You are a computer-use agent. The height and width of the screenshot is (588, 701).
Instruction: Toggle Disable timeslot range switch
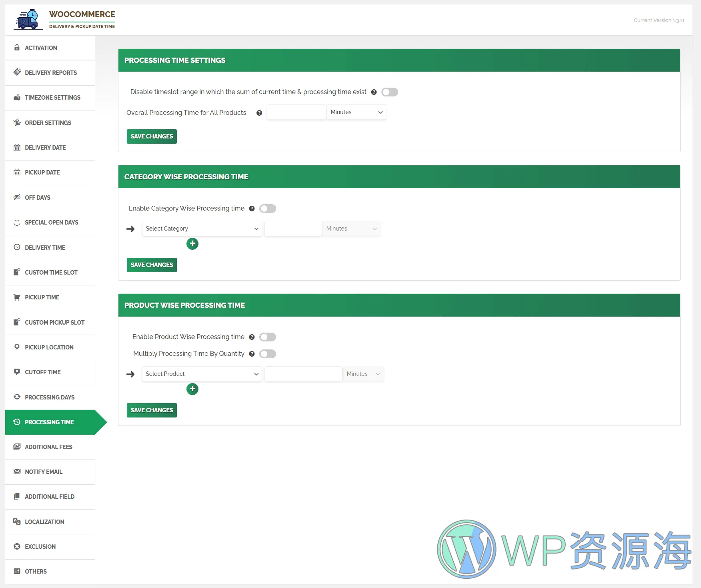[389, 92]
